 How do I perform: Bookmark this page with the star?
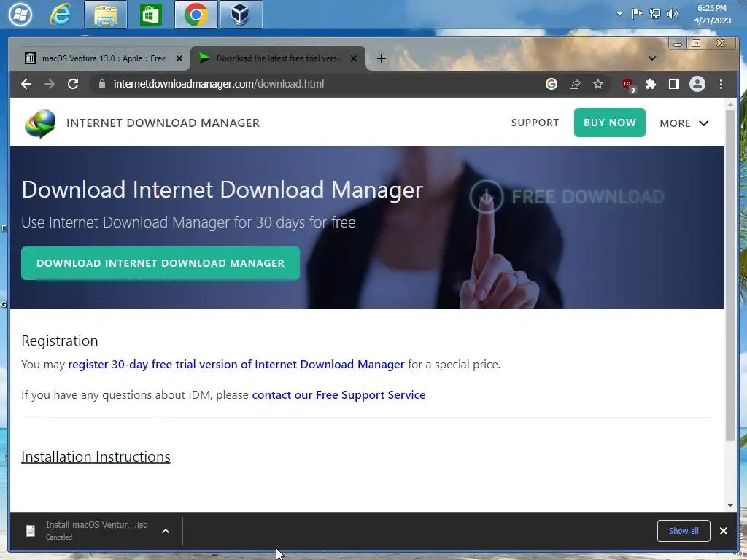[598, 85]
